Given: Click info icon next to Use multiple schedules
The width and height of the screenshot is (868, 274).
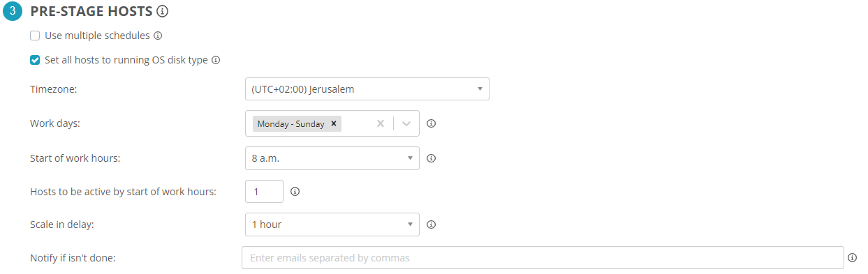Looking at the screenshot, I should point(158,36).
